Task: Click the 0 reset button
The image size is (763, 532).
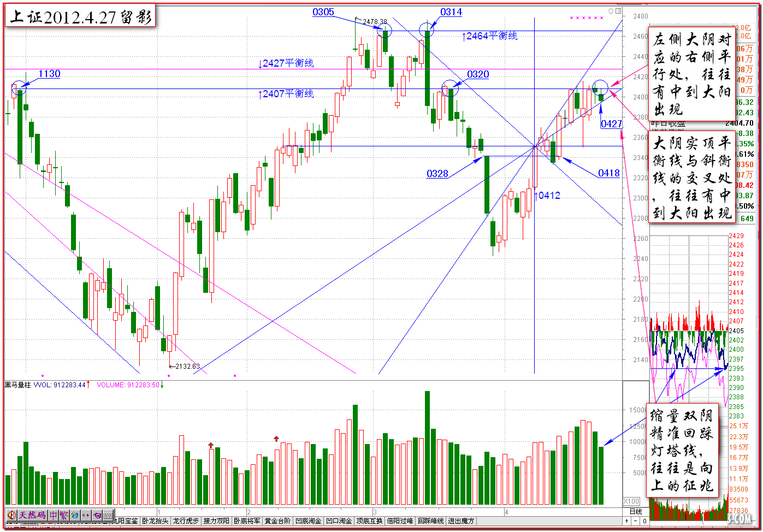Action: 644,521
